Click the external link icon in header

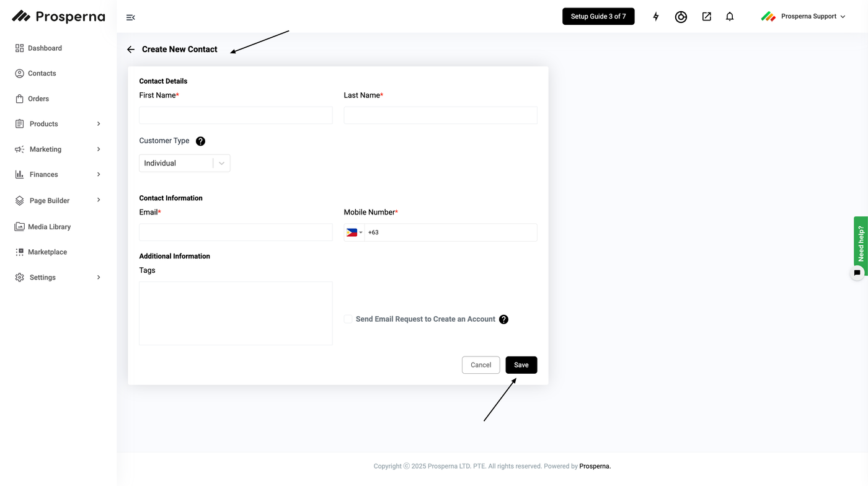coord(707,17)
